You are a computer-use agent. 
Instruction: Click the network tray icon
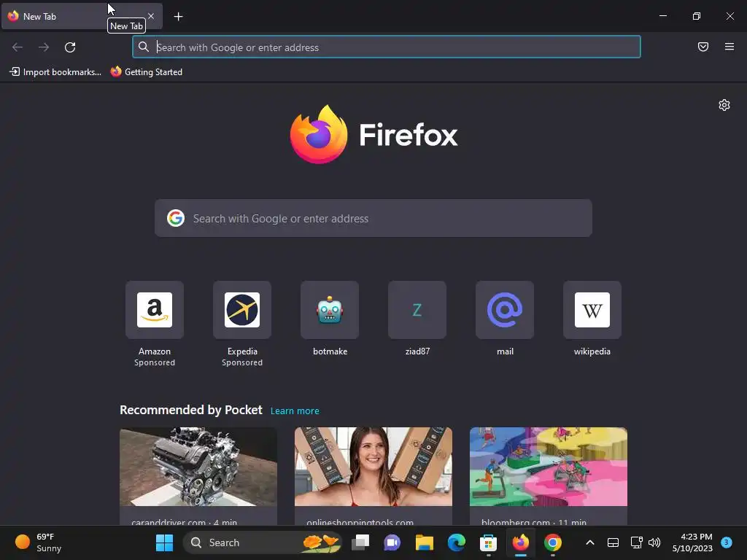636,542
